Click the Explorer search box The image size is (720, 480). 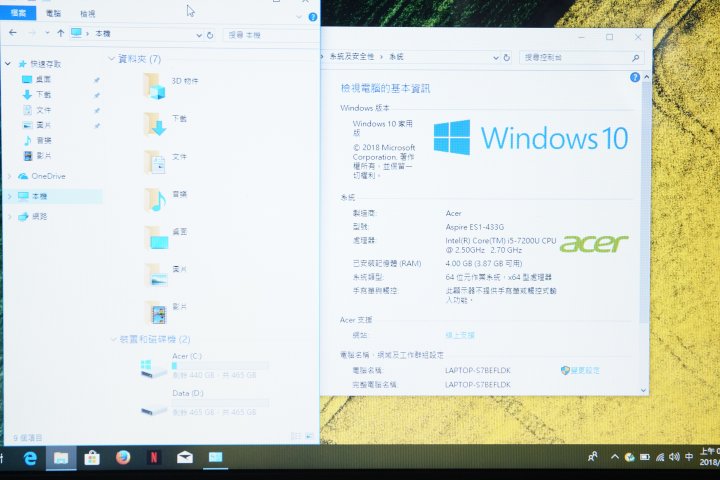tap(270, 35)
